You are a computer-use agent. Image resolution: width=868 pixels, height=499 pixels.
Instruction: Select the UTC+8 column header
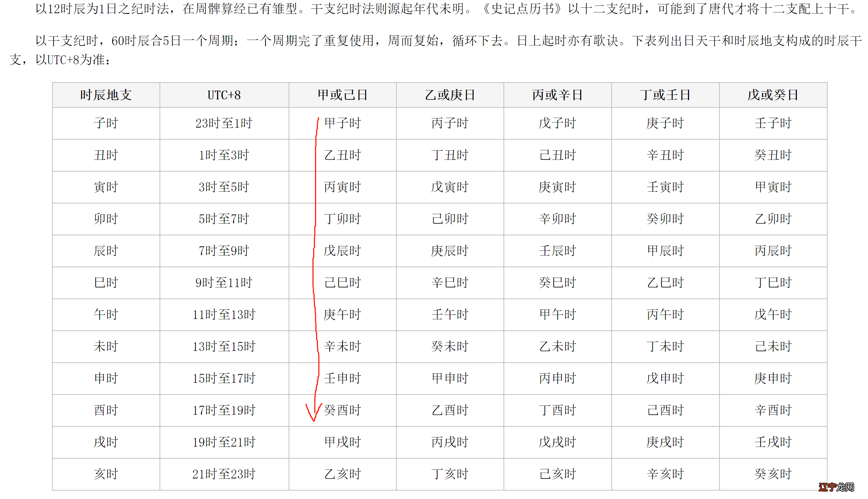[x=224, y=95]
